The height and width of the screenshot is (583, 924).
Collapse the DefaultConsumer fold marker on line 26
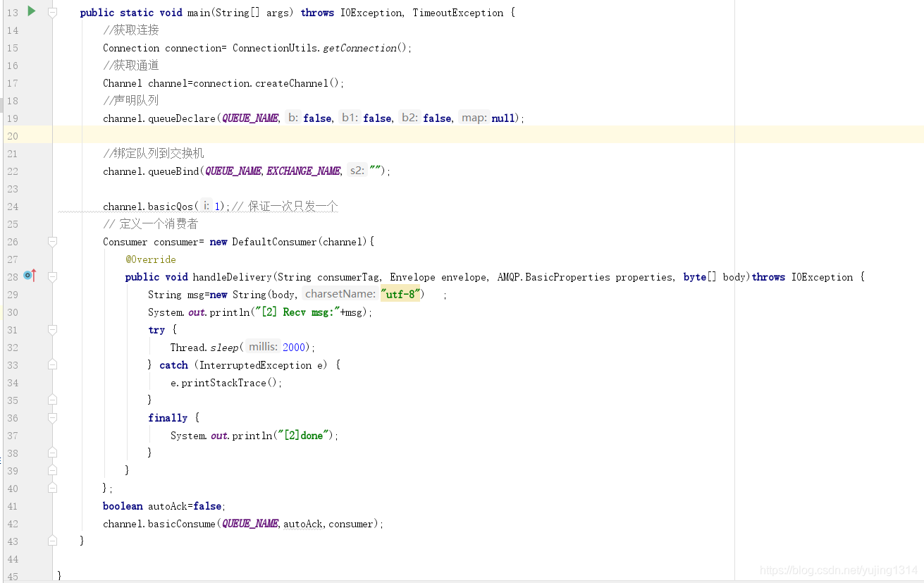52,242
